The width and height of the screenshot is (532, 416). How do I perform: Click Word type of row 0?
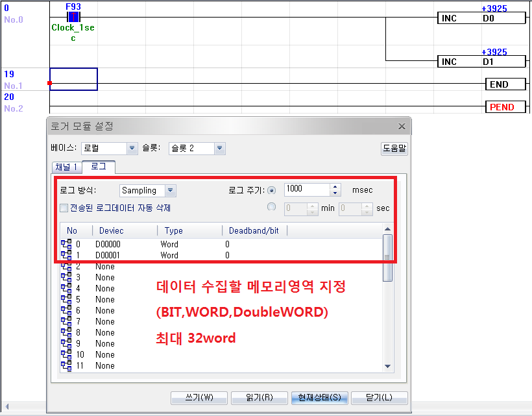tap(169, 244)
